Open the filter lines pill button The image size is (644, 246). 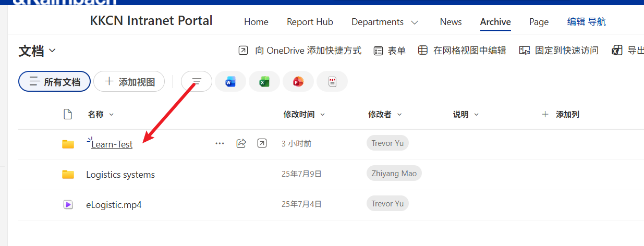(197, 81)
